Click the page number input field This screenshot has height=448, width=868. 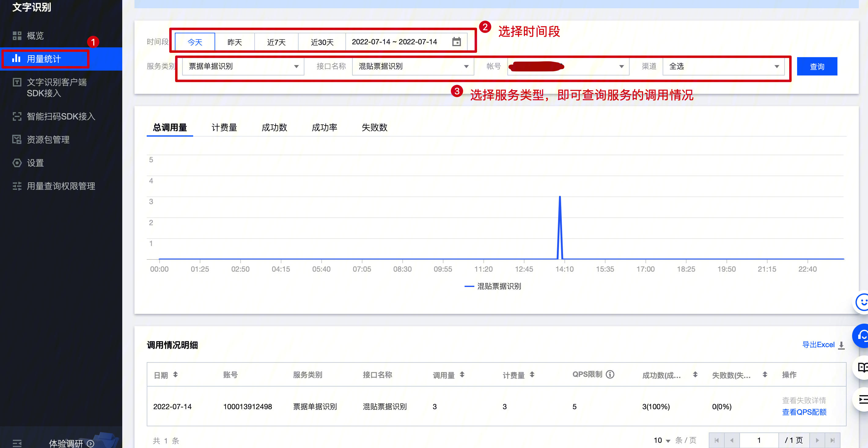[759, 440]
